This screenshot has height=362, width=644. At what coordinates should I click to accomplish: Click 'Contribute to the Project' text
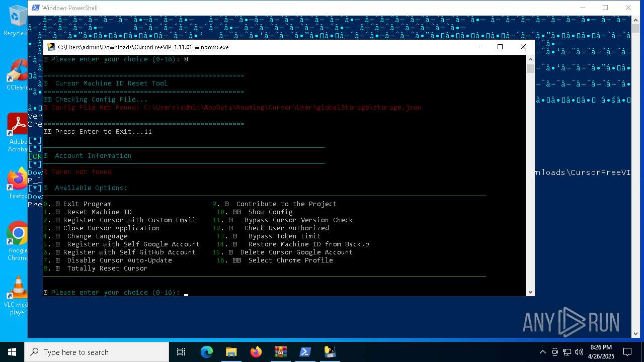[x=287, y=204]
